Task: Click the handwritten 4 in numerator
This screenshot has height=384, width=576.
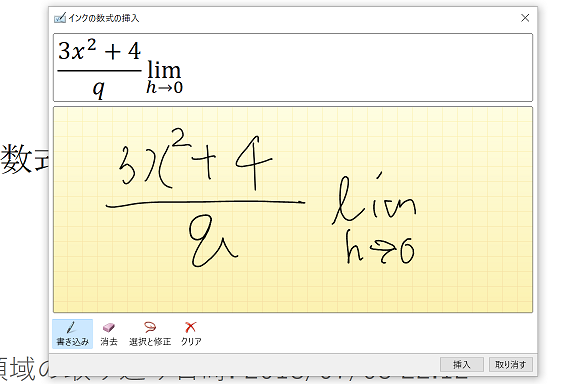Action: pos(254,163)
